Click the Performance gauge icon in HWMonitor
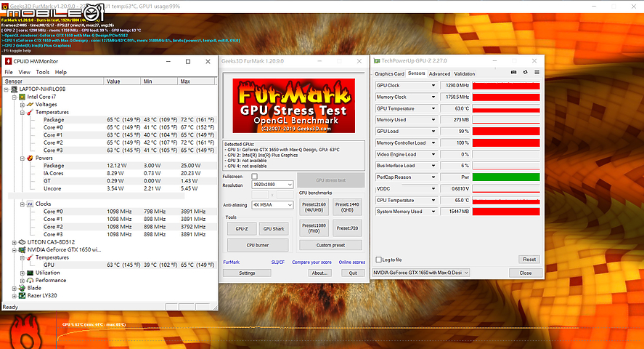644x349 pixels. click(30, 281)
